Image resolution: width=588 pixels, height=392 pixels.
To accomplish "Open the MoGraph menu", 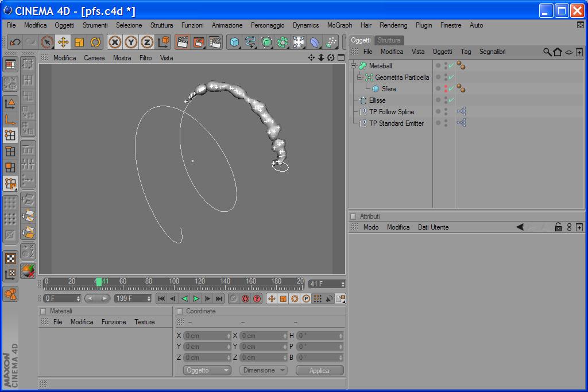I will [x=339, y=25].
